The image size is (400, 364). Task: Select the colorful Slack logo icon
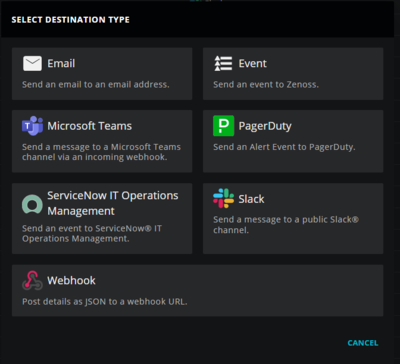click(x=224, y=198)
